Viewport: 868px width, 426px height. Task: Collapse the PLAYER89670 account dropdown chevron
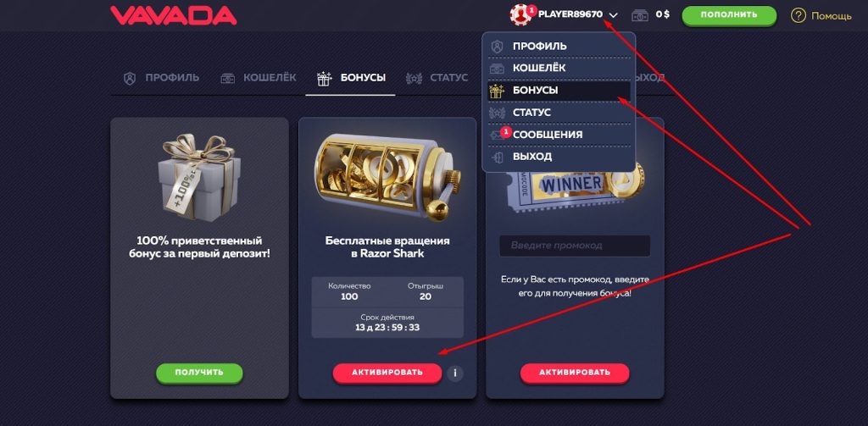612,15
